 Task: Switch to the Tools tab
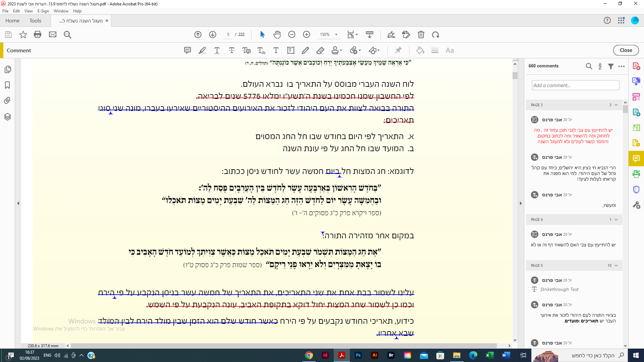point(35,21)
